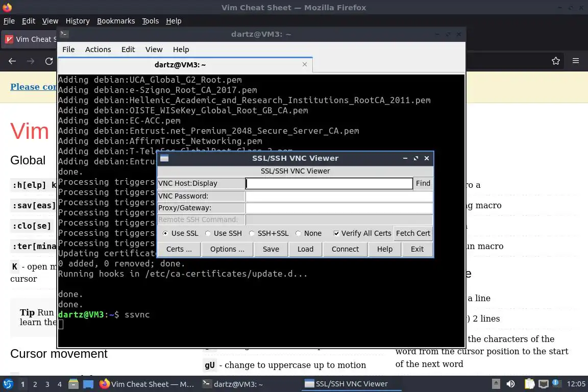The image size is (588, 392).
Task: Open the Certs ... dialog button
Action: [179, 249]
